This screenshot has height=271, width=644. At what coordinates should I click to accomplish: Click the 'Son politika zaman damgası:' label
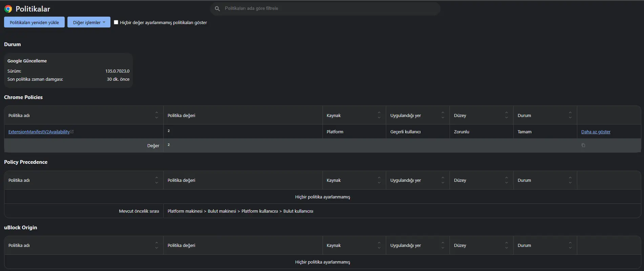tap(35, 79)
